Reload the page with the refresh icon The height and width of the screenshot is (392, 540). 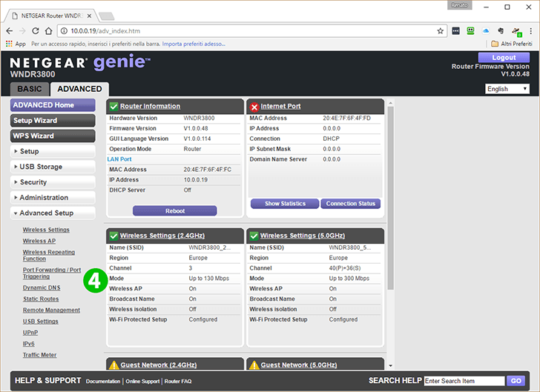[x=36, y=31]
